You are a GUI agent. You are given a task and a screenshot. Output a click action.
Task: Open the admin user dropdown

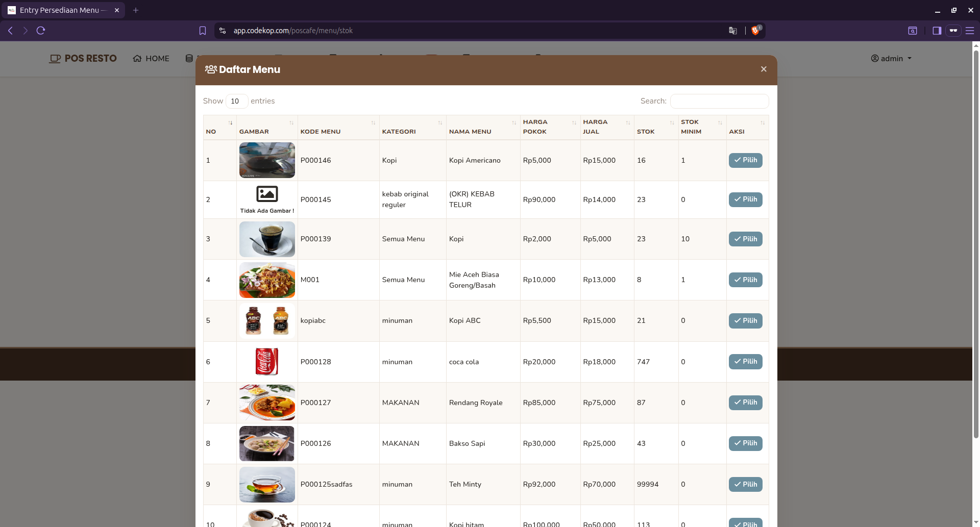coord(891,59)
